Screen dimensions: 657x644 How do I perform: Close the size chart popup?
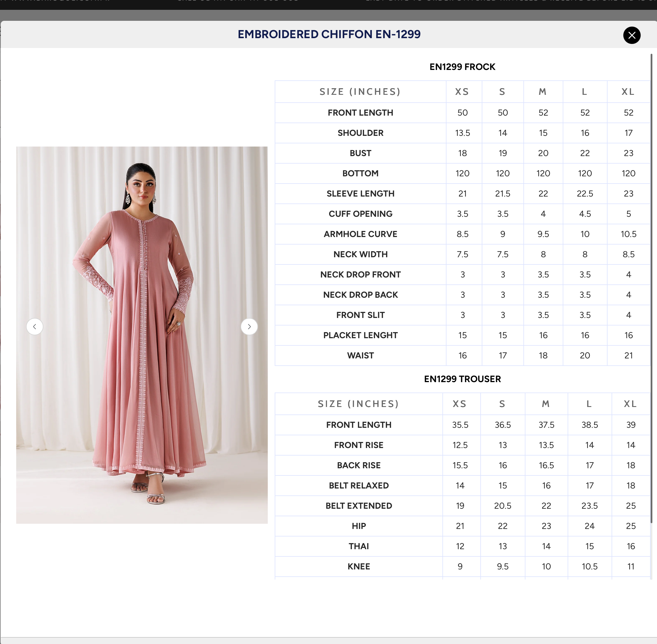[x=632, y=35]
